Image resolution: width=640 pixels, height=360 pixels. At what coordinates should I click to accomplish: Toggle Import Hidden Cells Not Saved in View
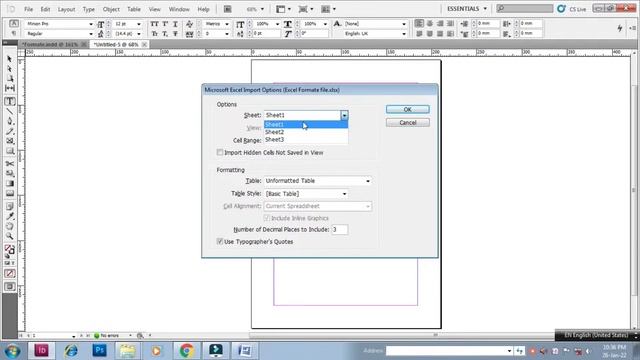pyautogui.click(x=220, y=152)
